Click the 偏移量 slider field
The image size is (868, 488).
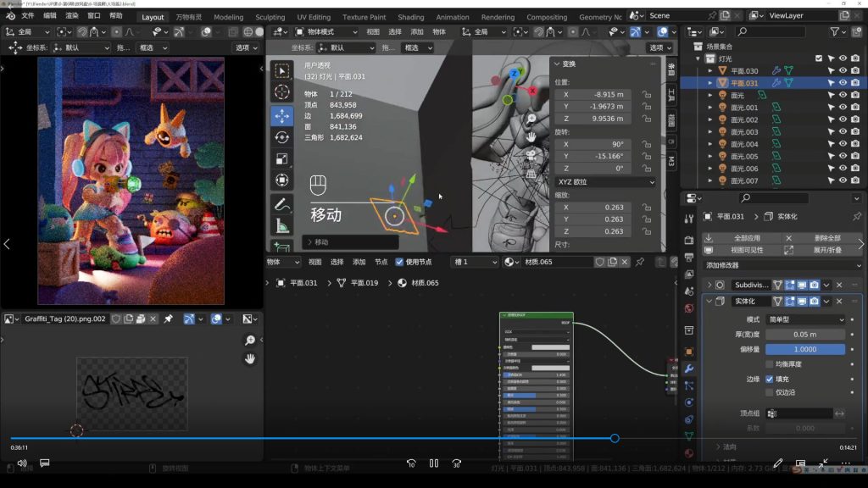tap(804, 349)
